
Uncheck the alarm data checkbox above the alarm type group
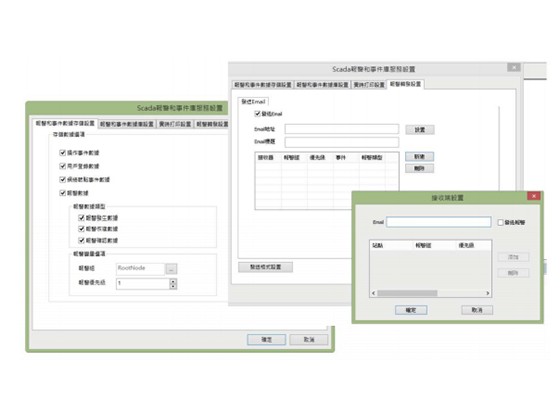pos(62,193)
